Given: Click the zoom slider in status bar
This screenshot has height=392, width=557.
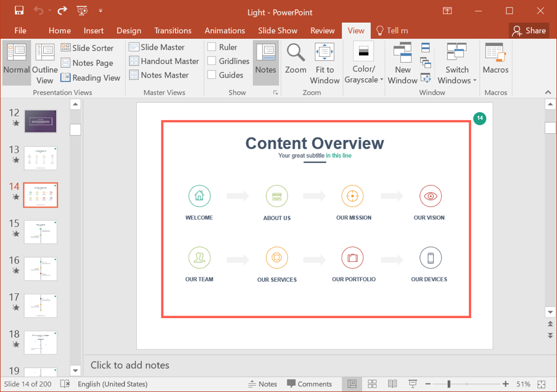Looking at the screenshot, I should [449, 384].
